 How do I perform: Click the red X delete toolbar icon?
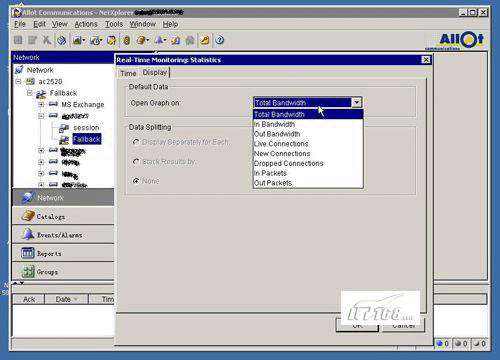47,40
